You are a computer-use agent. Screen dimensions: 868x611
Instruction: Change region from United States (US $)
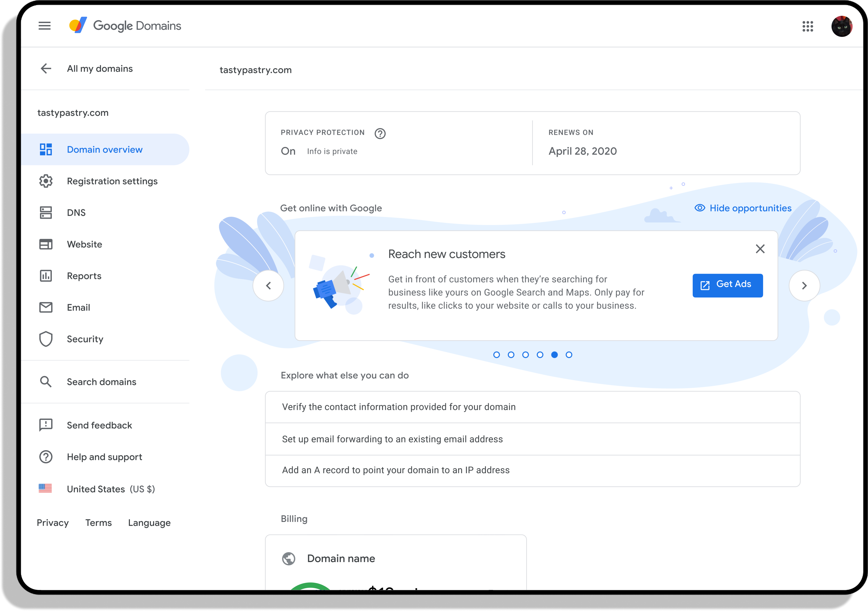(x=111, y=489)
